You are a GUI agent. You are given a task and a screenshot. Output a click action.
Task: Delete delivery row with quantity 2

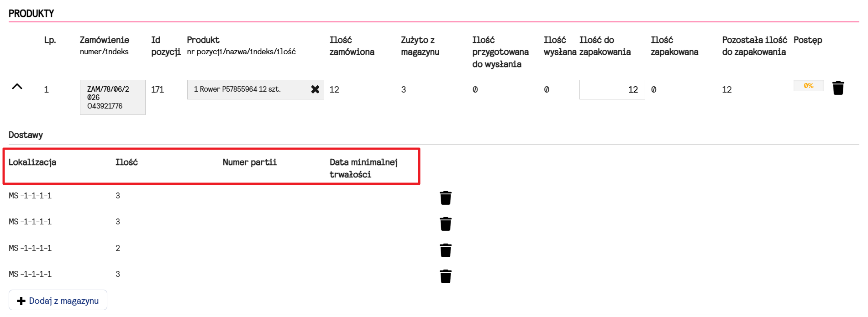446,250
